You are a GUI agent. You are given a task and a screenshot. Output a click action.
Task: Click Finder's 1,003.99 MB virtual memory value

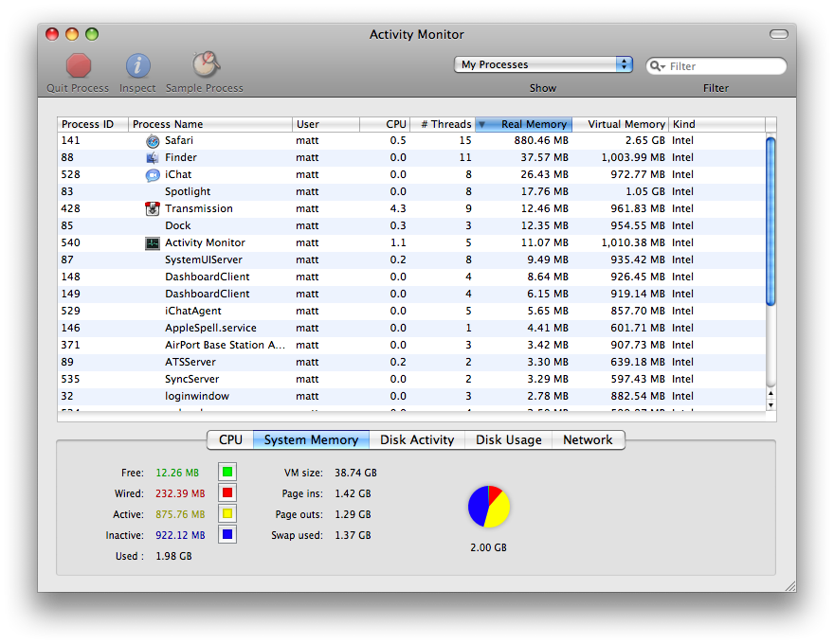coord(633,158)
